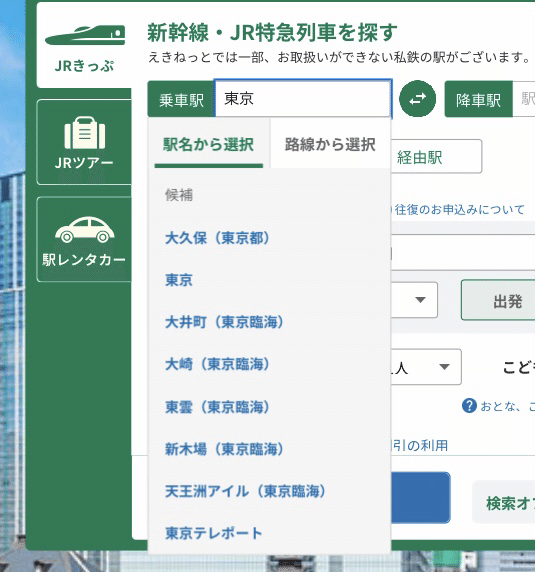
Task: Open the 割引の利用 link
Action: tap(419, 445)
